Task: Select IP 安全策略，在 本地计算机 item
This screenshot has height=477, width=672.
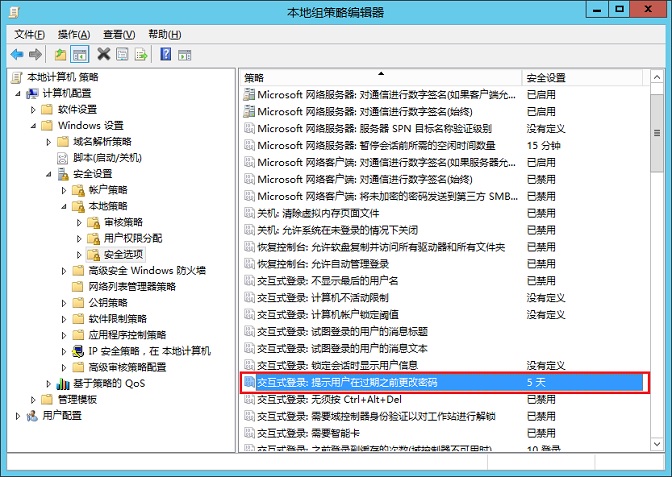Action: click(x=150, y=351)
